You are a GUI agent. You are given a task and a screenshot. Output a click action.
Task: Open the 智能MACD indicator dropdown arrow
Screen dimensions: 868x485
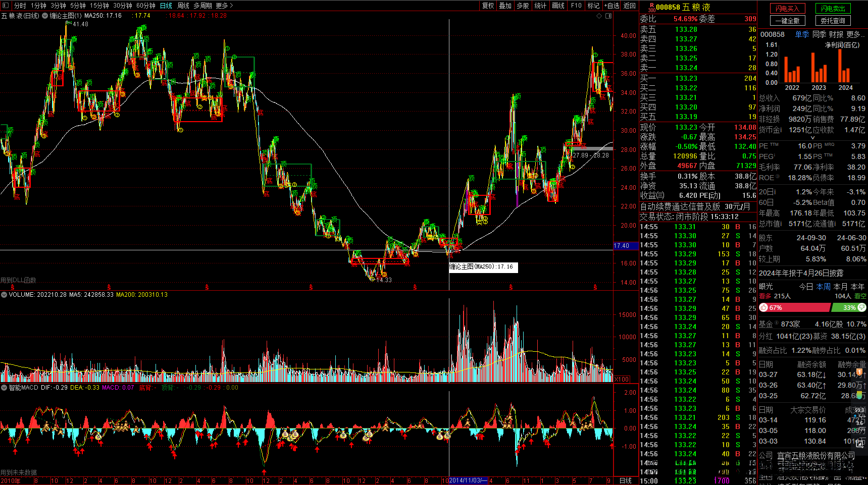4,388
